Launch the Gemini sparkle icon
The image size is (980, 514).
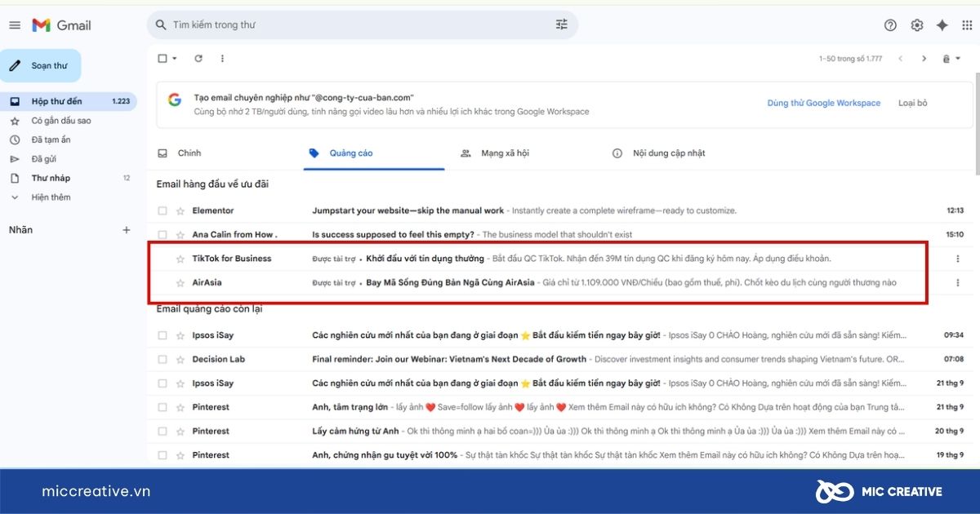[x=942, y=25]
